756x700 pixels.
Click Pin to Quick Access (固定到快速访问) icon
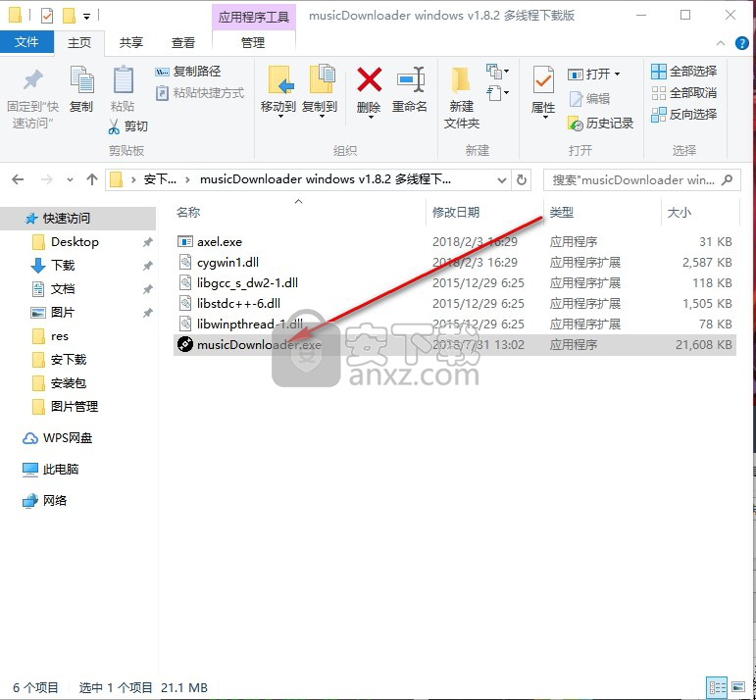coord(31,82)
